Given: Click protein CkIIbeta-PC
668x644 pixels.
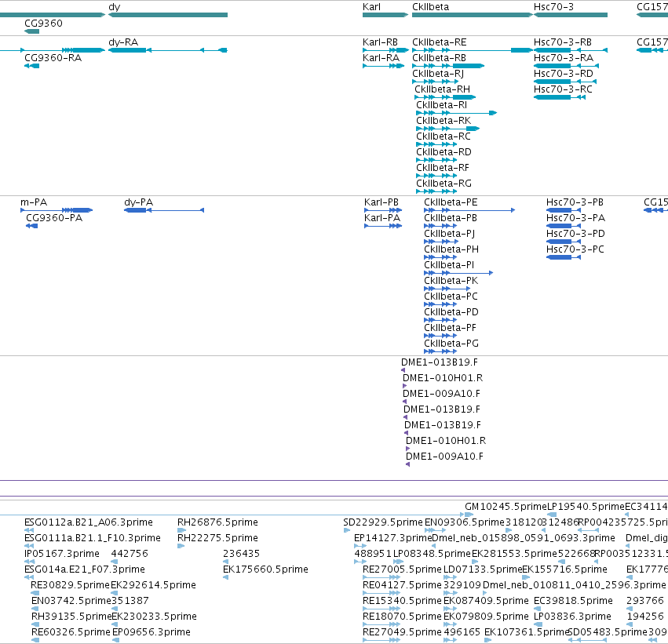Looking at the screenshot, I should pyautogui.click(x=440, y=305).
